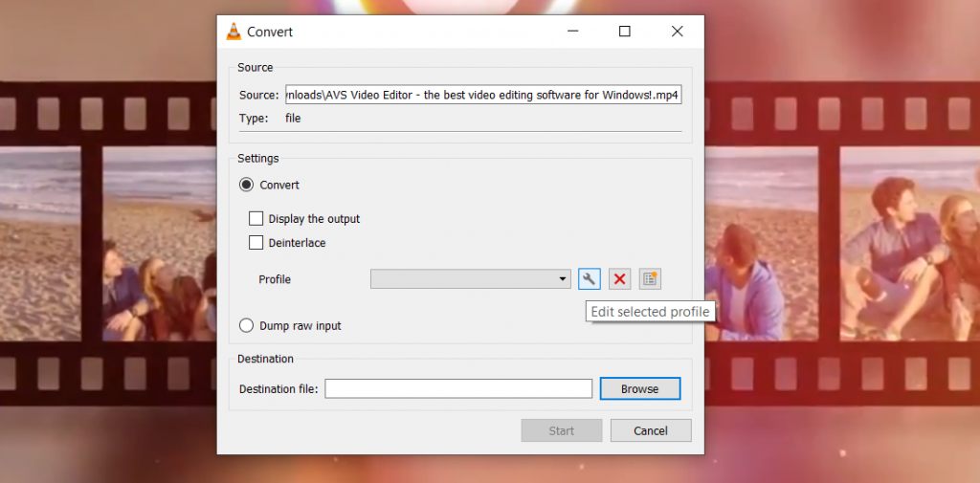Select the Dump raw input radio button

[246, 325]
